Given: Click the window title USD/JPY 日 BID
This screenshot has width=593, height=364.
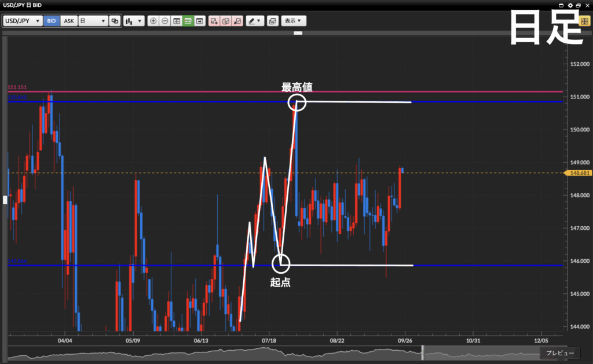Looking at the screenshot, I should coord(23,5).
